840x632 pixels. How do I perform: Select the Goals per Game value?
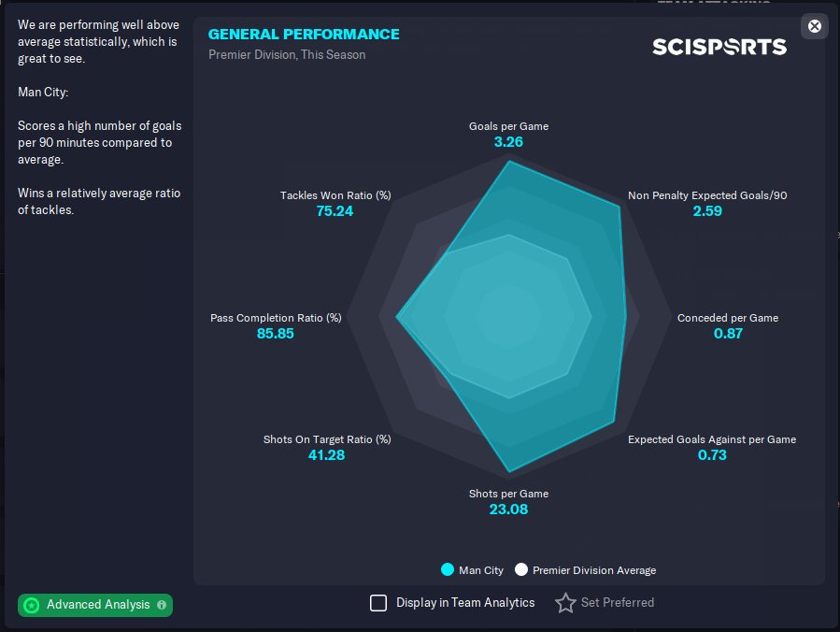[508, 142]
